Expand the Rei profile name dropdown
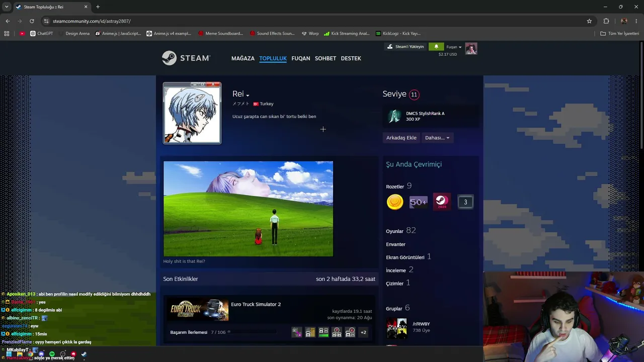Image resolution: width=644 pixels, height=362 pixels. click(x=248, y=95)
